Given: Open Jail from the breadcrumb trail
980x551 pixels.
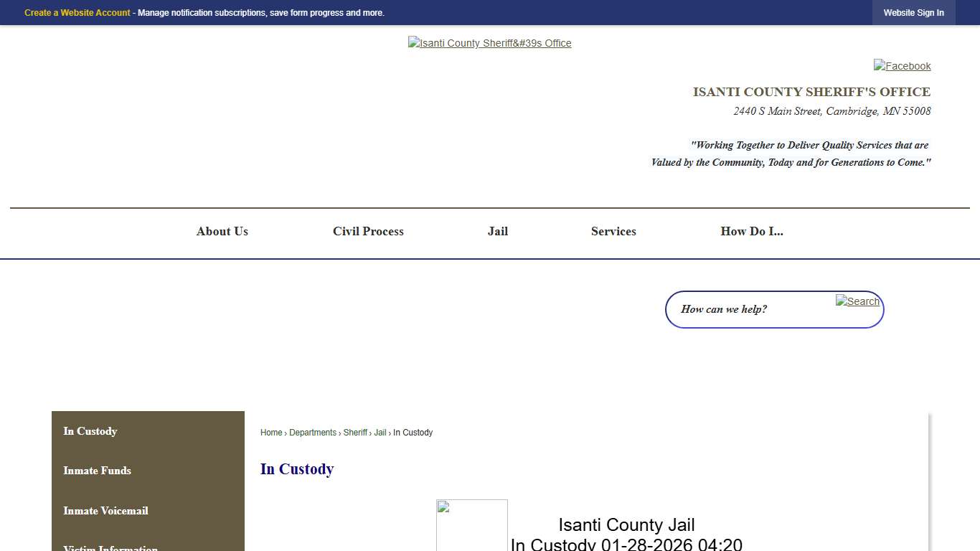Looking at the screenshot, I should pos(380,432).
